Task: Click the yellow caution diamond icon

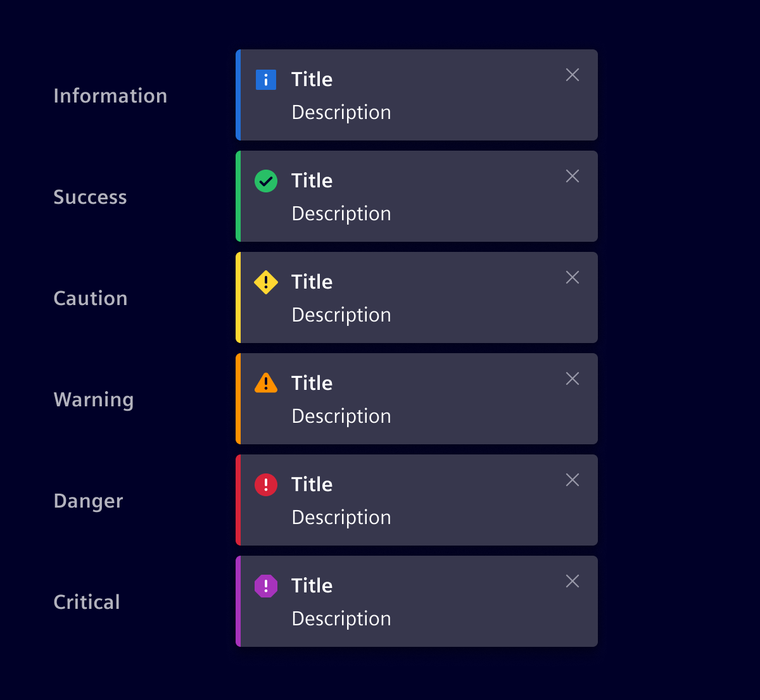Action: pyautogui.click(x=266, y=282)
